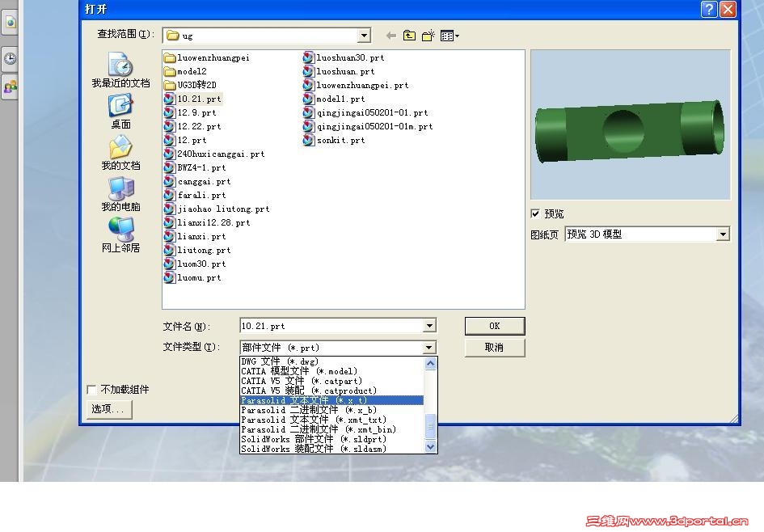Click the file type list scrollbar thumb

pos(431,427)
